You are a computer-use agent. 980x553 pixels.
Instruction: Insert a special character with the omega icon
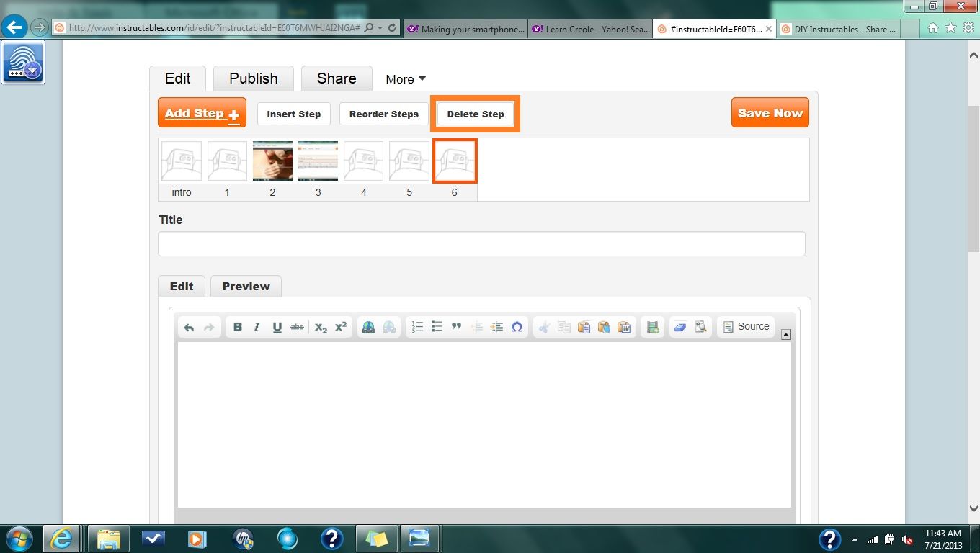point(517,327)
